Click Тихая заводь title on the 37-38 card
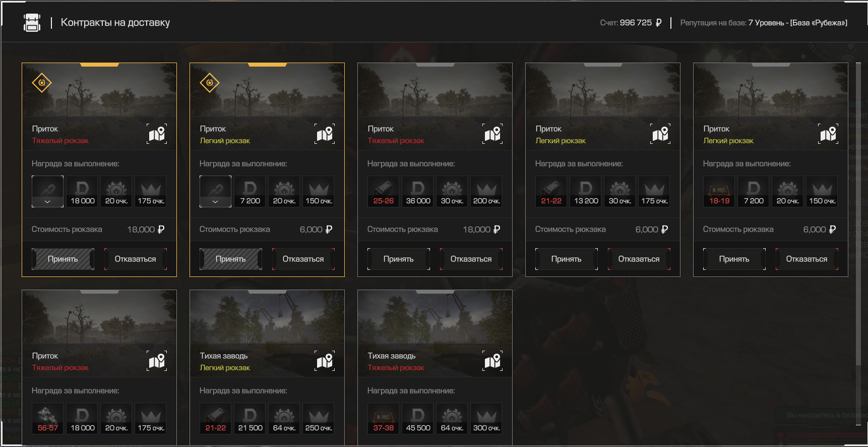Screen dimensions: 868x447 tap(392, 356)
